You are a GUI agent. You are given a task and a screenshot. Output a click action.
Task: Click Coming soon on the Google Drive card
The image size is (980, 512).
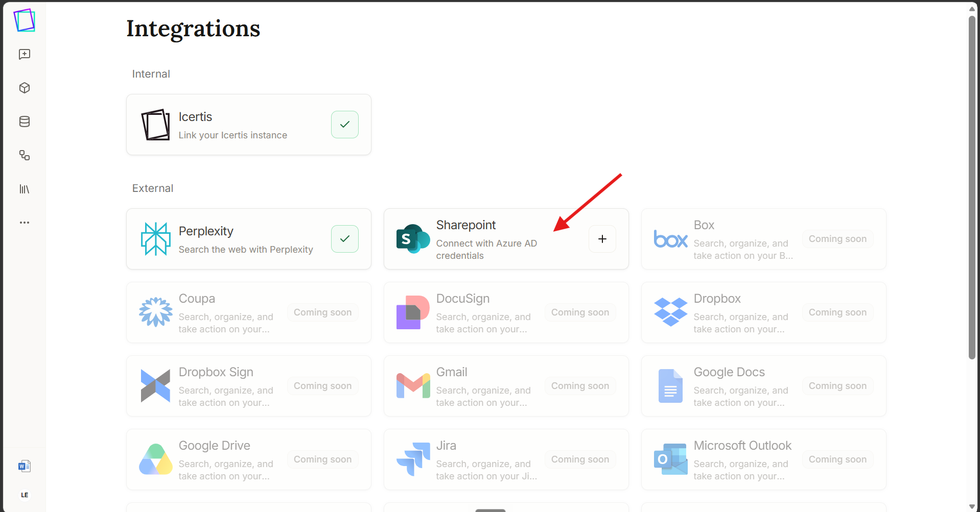(322, 459)
